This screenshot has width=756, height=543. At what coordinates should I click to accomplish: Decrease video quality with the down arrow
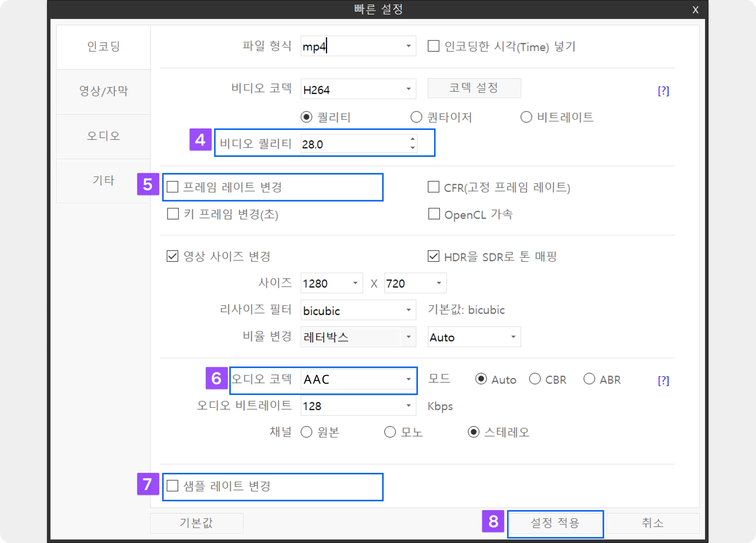[412, 148]
